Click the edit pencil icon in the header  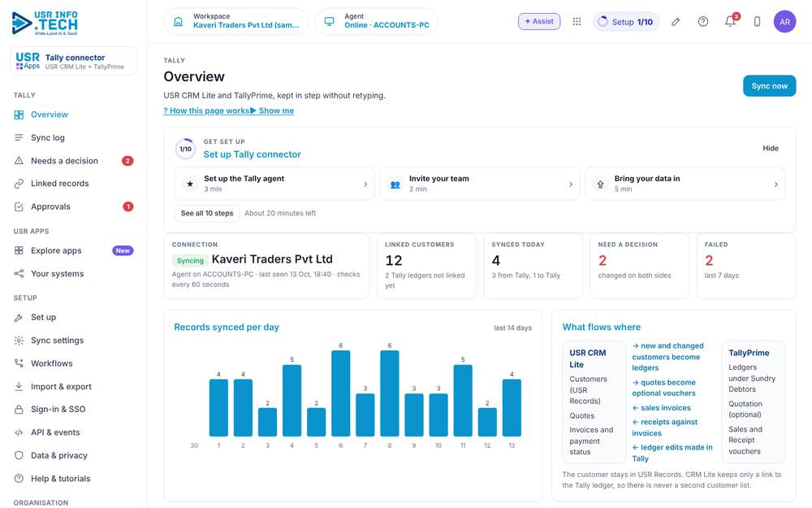pyautogui.click(x=676, y=22)
